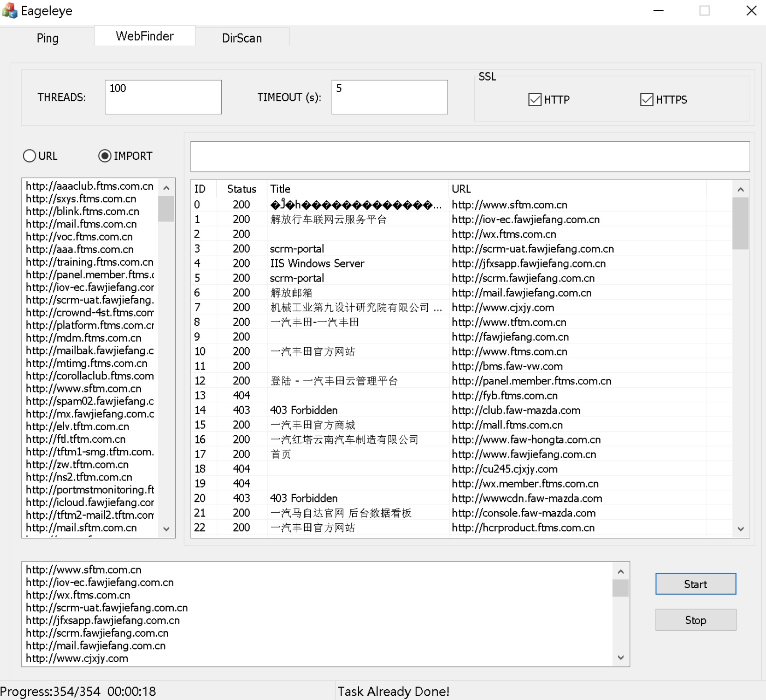Click http://jfxsapp.fawjiefang.com.cn in output log
This screenshot has width=766, height=700.
point(103,620)
